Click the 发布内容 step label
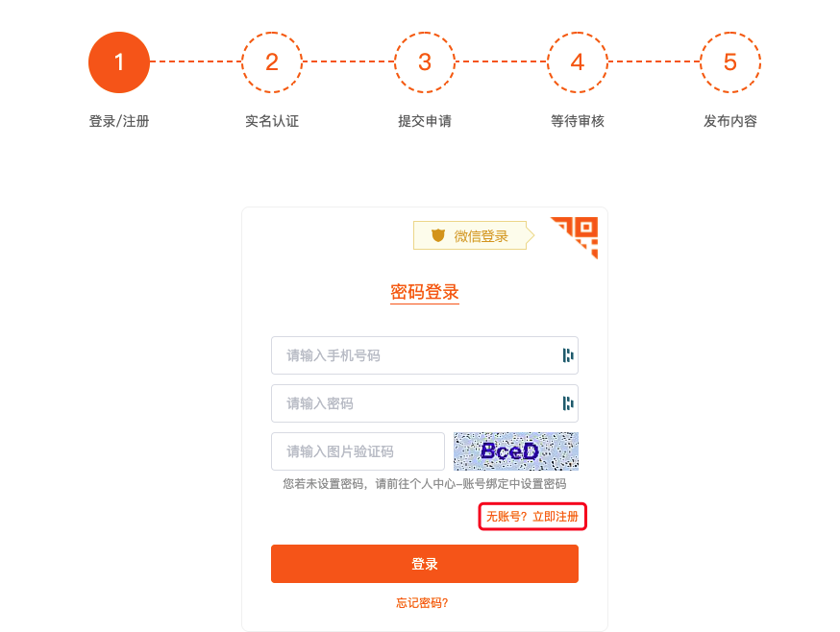840x632 pixels. pos(730,121)
